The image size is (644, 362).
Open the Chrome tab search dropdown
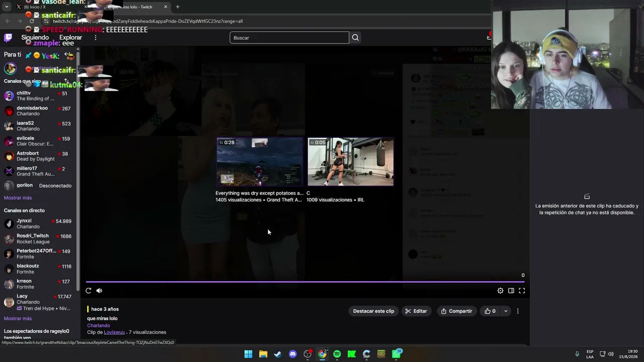tap(7, 7)
